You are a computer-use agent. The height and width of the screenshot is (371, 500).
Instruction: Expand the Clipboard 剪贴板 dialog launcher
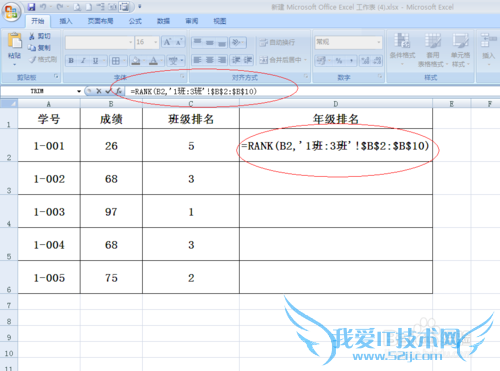click(56, 77)
